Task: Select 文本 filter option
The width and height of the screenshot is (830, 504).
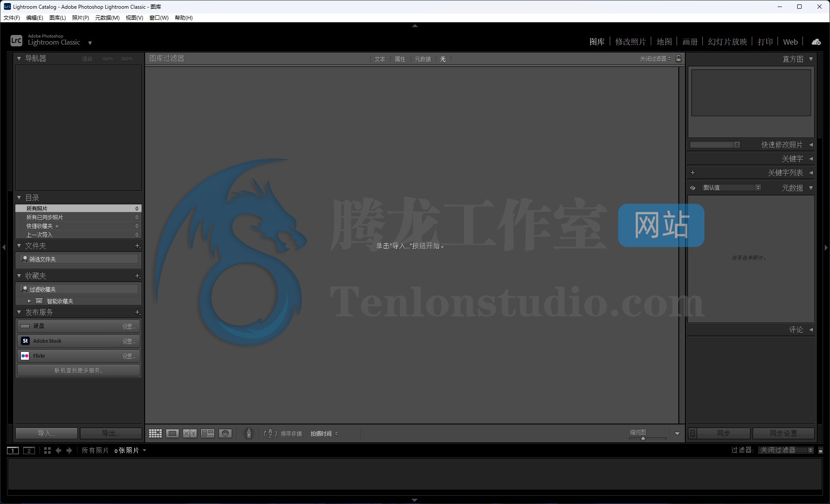Action: coord(380,59)
